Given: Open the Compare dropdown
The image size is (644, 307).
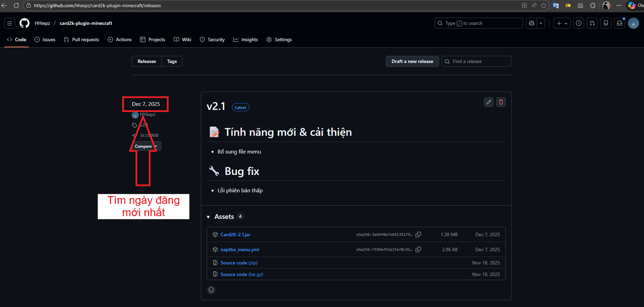Looking at the screenshot, I should pyautogui.click(x=145, y=146).
